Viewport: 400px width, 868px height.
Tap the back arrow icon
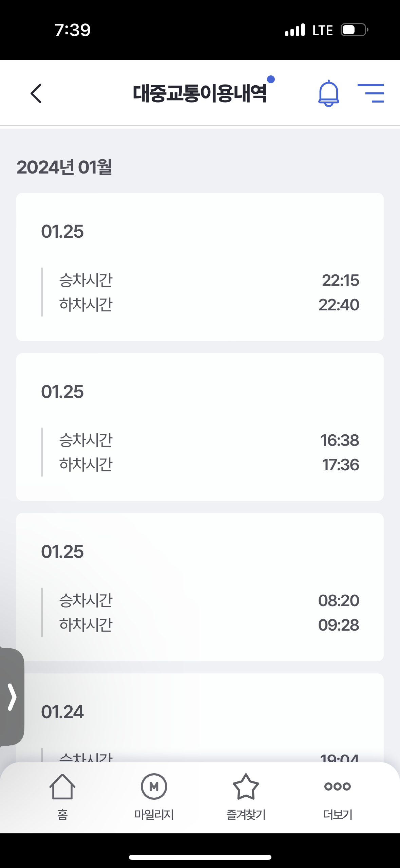coord(36,93)
